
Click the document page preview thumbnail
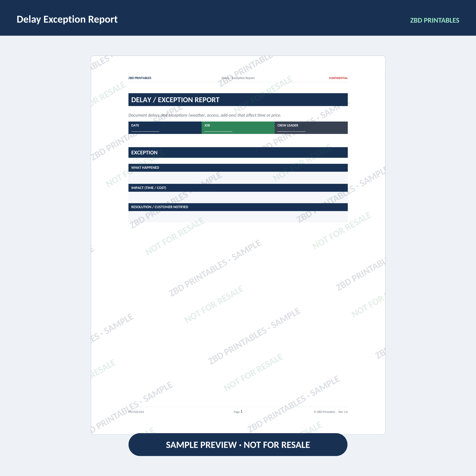[238, 245]
